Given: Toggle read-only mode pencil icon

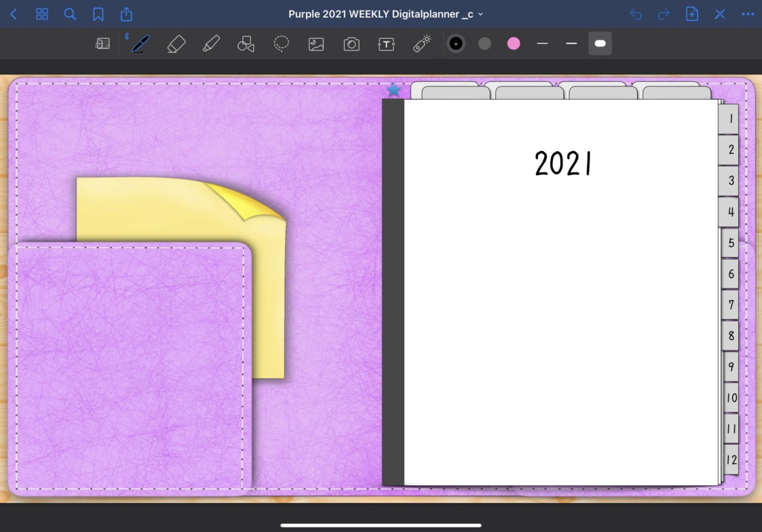Looking at the screenshot, I should [720, 14].
